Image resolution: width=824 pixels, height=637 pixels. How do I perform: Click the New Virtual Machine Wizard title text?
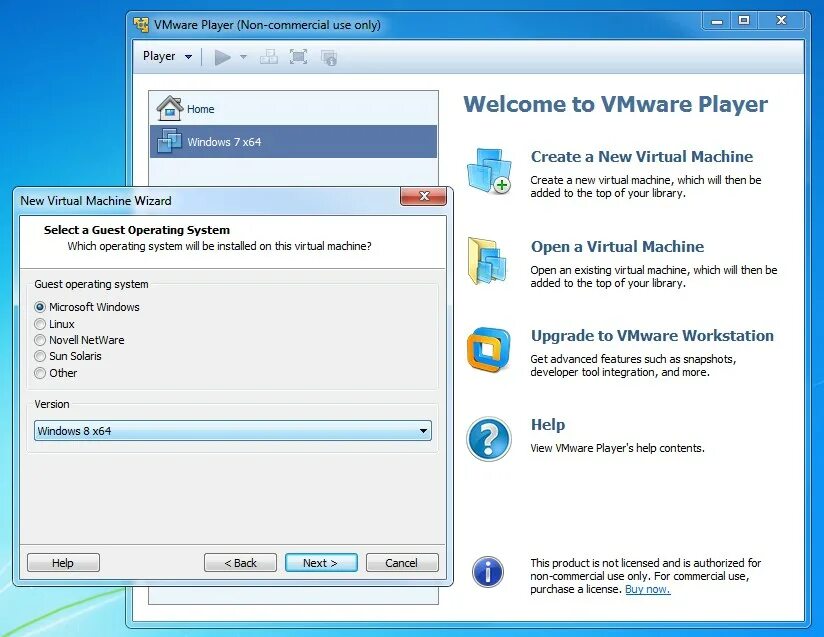96,201
